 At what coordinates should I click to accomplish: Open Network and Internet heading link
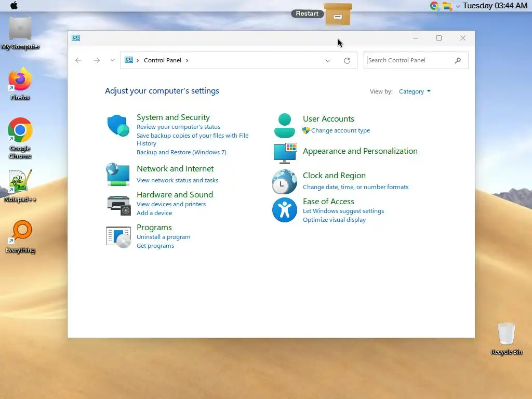tap(175, 169)
